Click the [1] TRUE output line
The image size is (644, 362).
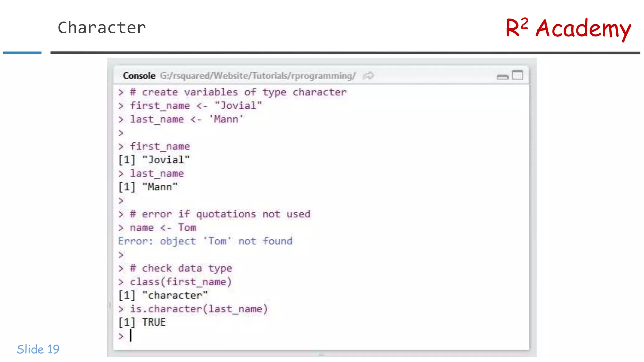[142, 322]
